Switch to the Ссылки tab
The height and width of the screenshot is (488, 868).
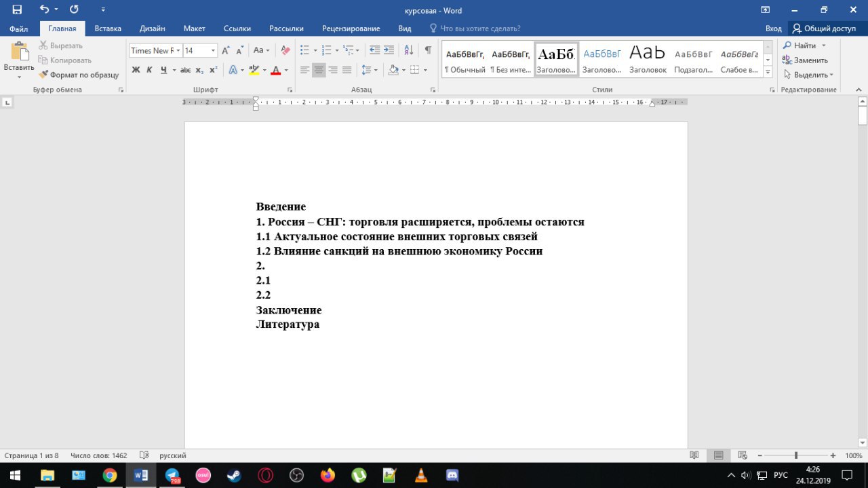[x=237, y=29]
